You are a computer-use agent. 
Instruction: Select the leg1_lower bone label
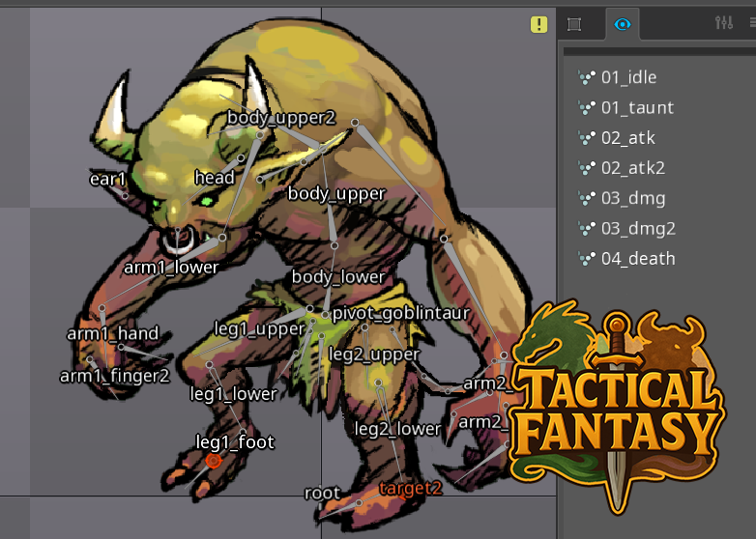pos(233,394)
